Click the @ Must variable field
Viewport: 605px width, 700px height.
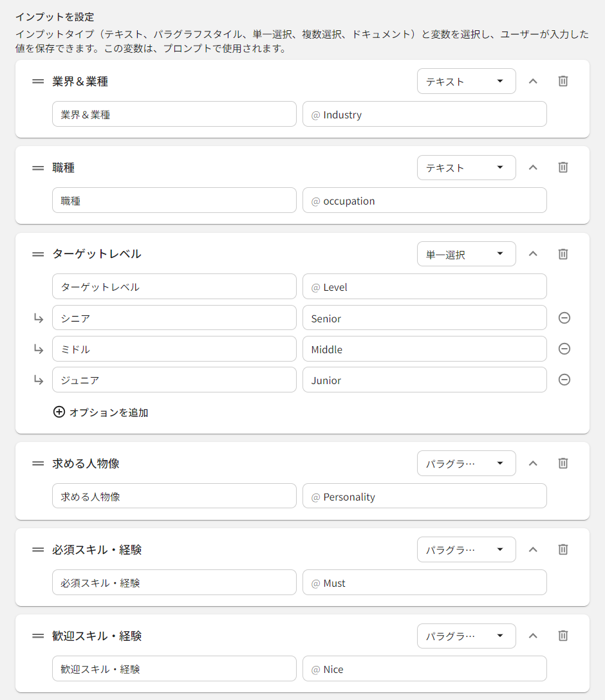[425, 583]
